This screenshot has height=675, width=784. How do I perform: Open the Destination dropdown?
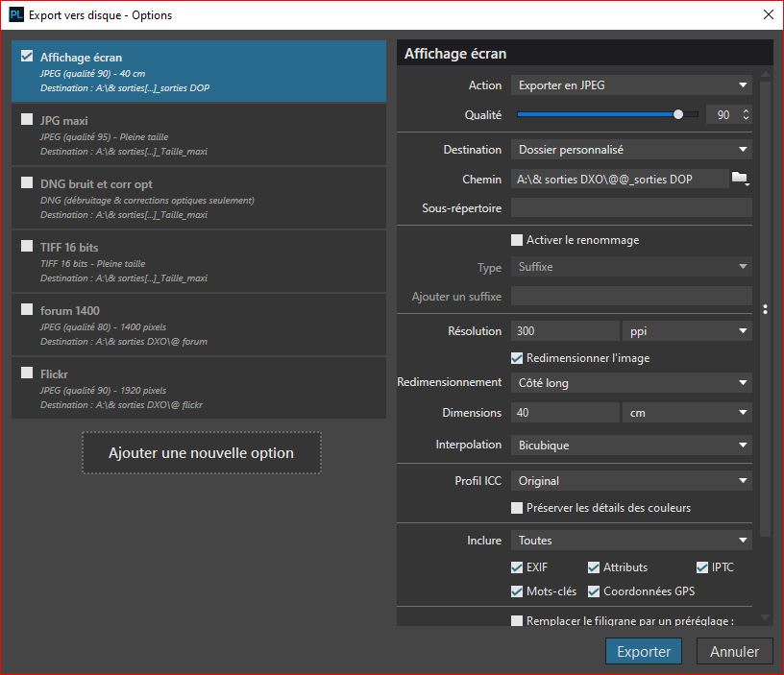(x=630, y=149)
